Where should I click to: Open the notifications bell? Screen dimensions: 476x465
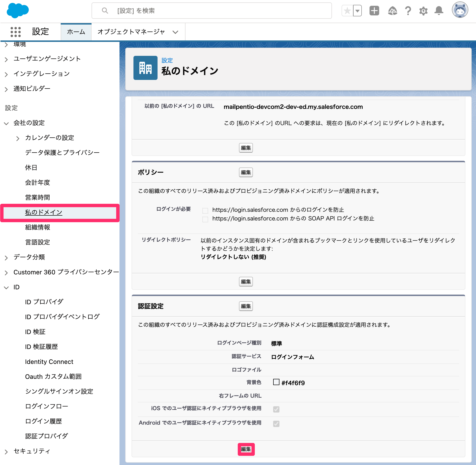click(439, 11)
